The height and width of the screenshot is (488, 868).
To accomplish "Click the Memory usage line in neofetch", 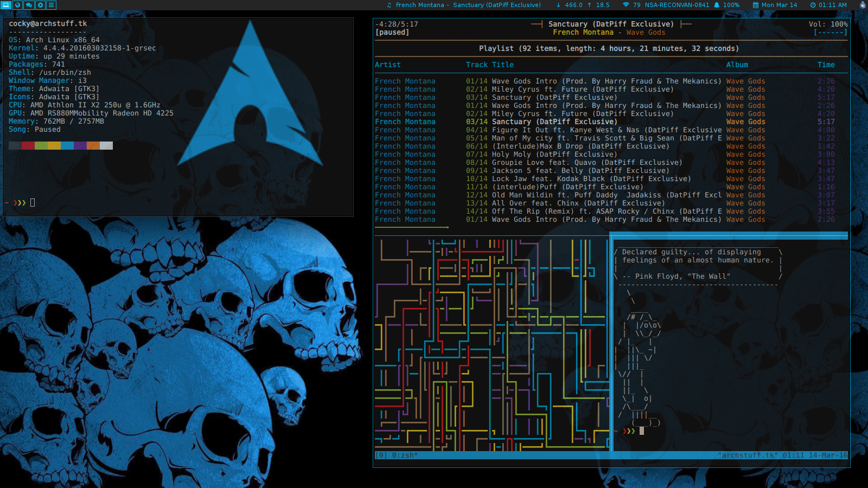I will [56, 121].
